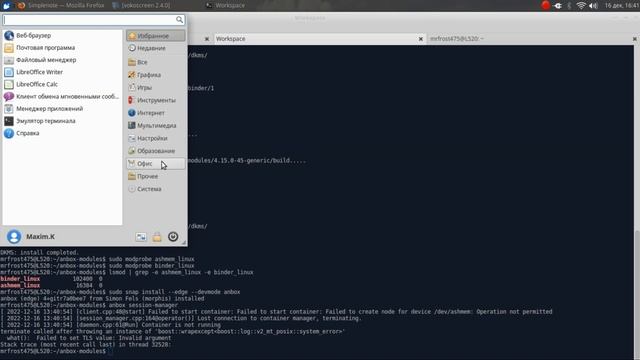Launch LibreOffice Writer
This screenshot has width=640, height=360.
tap(62, 72)
